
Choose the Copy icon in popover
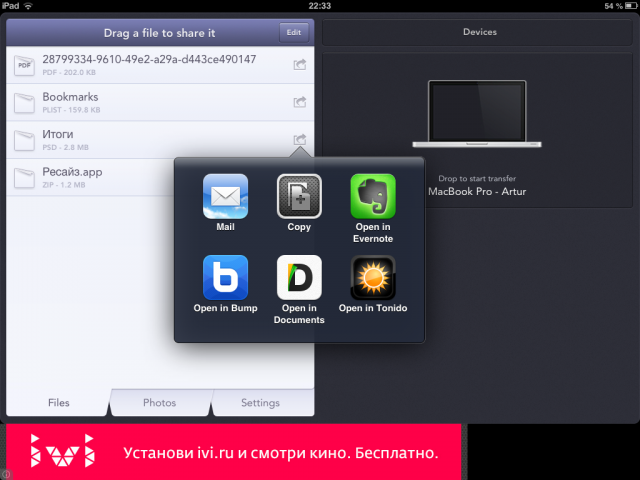pos(299,196)
